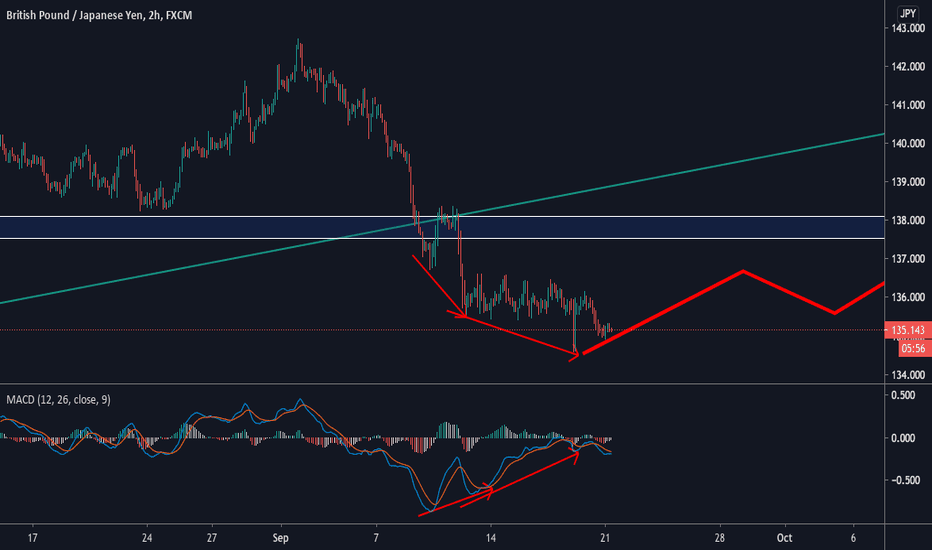Screen dimensions: 932x550
Task: Click the 137.000 price axis label
Action: pyautogui.click(x=908, y=259)
